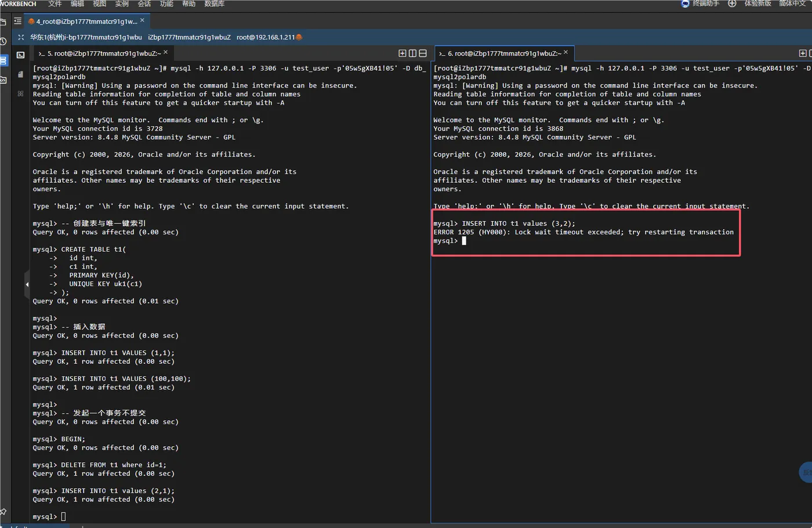Close the 4_root@iZbp1777 session tab
812x528 pixels.
tap(143, 20)
